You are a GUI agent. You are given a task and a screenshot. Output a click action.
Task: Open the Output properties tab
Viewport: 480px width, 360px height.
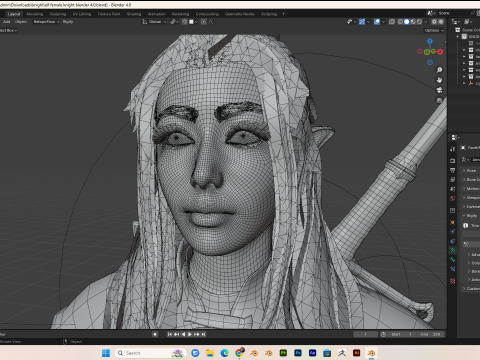[x=452, y=170]
